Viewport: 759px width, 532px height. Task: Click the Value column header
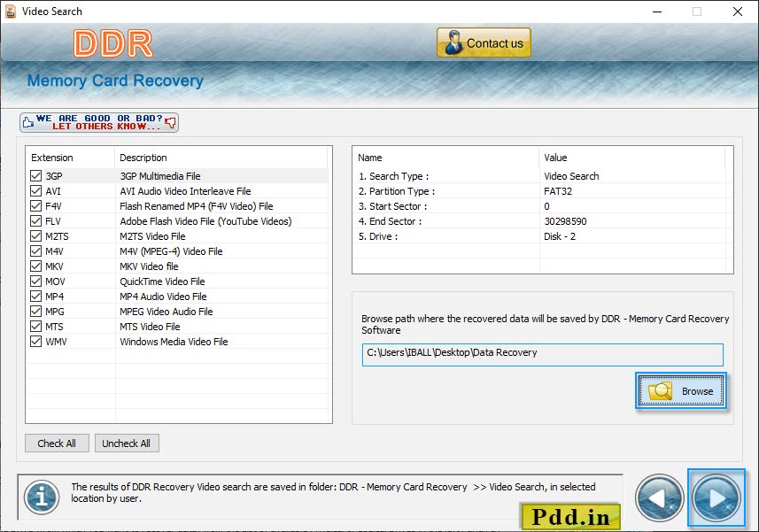click(x=631, y=158)
